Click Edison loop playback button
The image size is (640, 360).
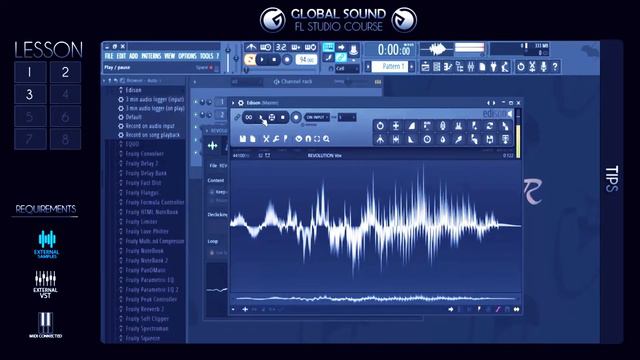(x=249, y=118)
